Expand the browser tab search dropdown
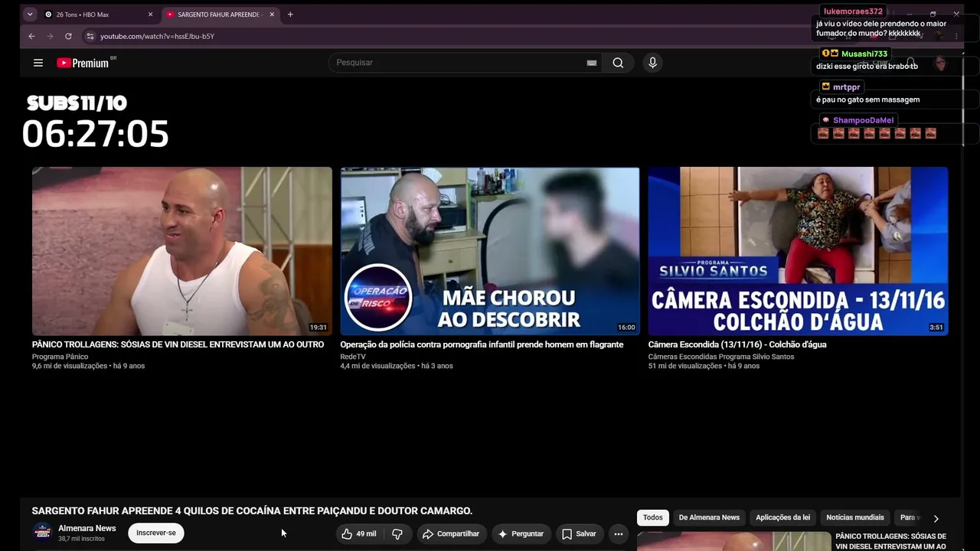The image size is (980, 551). [30, 15]
